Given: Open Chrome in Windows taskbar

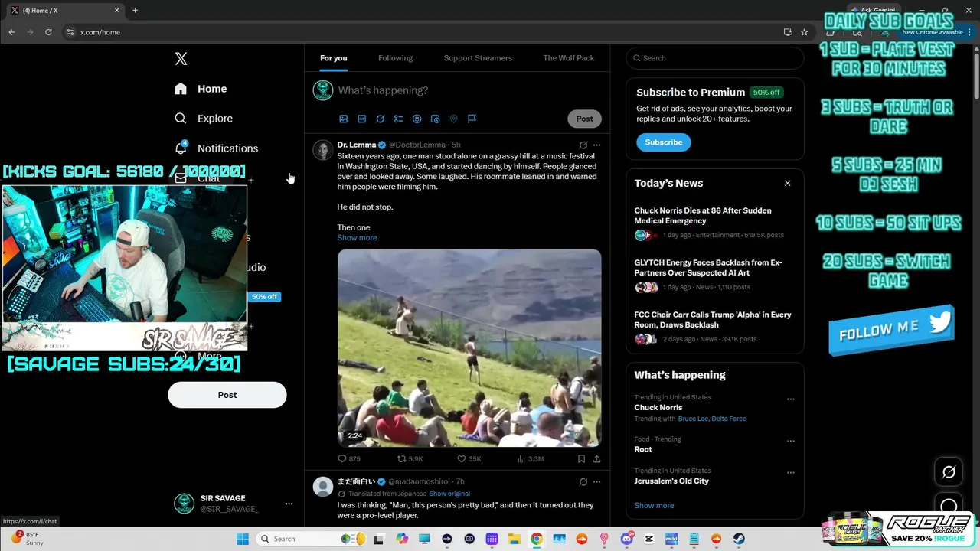Looking at the screenshot, I should pyautogui.click(x=537, y=539).
